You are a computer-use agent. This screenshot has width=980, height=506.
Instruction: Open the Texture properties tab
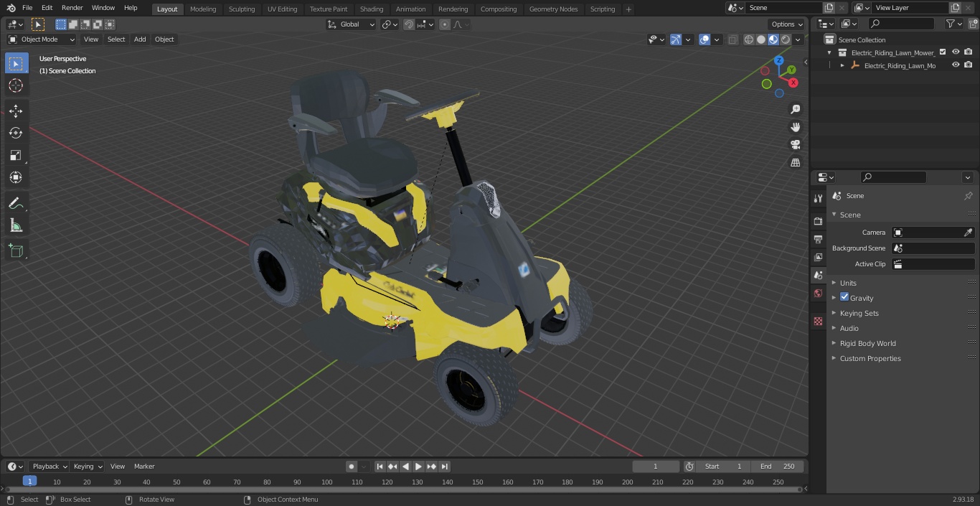tap(818, 322)
